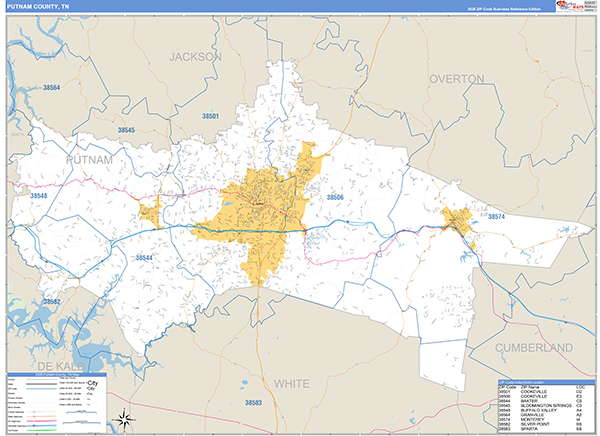Image resolution: width=600 pixels, height=436 pixels.
Task: Click the ZIP Name column header
Action: [530, 387]
